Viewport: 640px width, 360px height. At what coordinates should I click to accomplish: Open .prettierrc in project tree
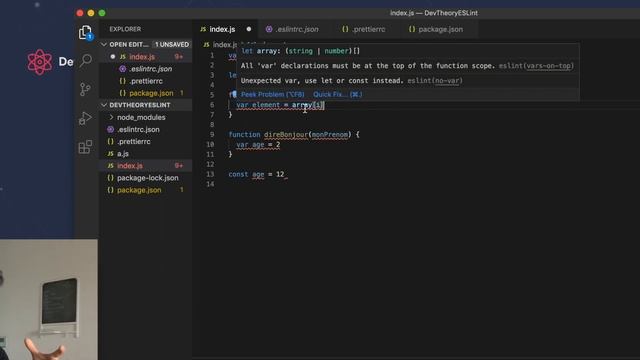click(x=146, y=142)
